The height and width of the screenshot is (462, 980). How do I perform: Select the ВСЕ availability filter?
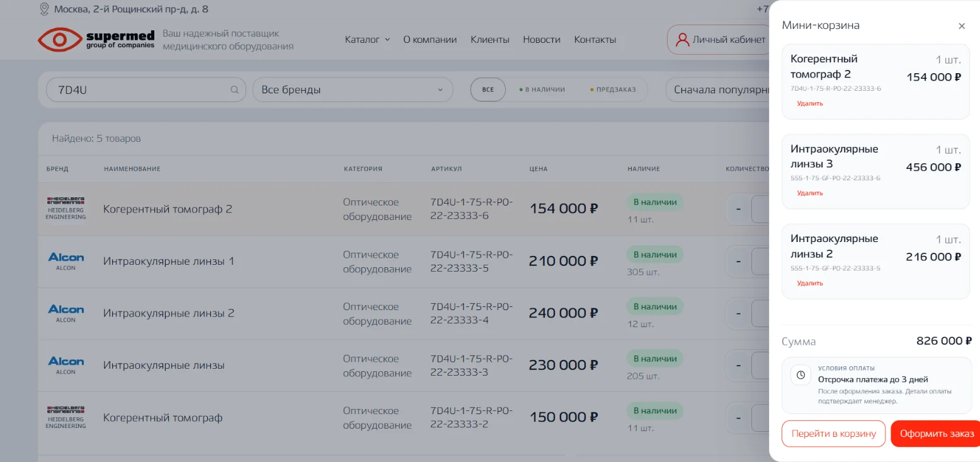tap(488, 90)
